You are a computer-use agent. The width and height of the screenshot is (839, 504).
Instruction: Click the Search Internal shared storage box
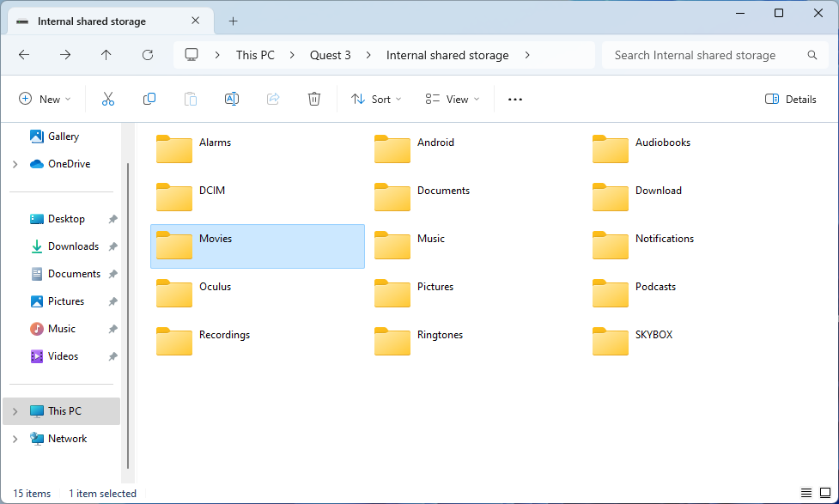click(x=704, y=55)
